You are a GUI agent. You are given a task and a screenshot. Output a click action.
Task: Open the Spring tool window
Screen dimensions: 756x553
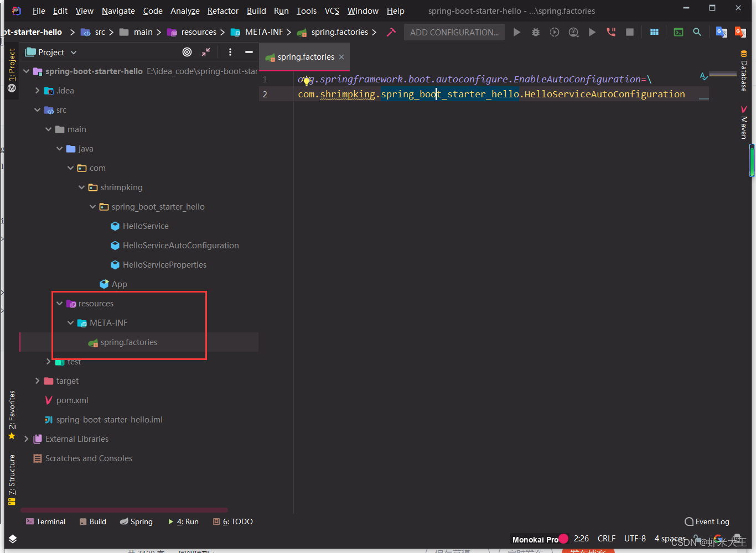tap(136, 521)
